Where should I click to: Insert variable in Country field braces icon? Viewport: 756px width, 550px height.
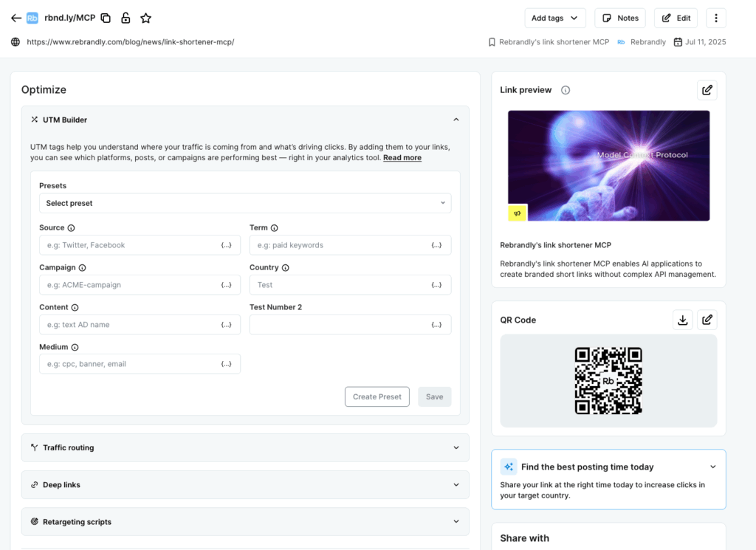[436, 285]
